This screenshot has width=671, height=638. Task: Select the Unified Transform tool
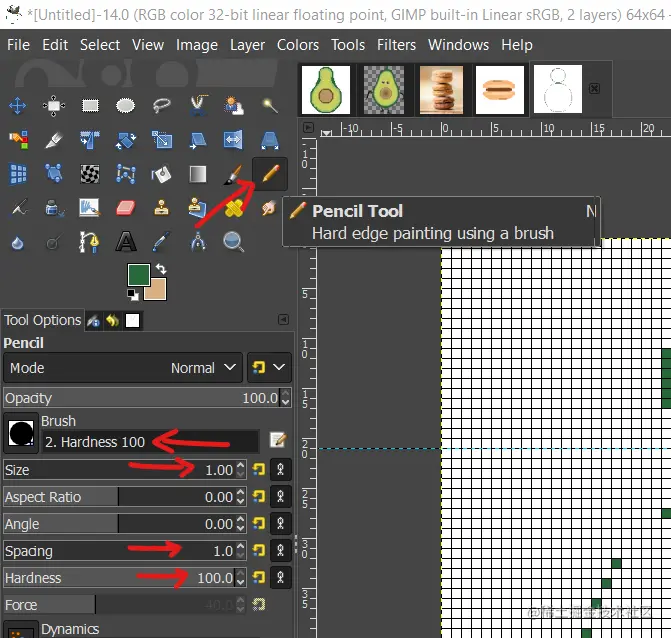[x=90, y=140]
